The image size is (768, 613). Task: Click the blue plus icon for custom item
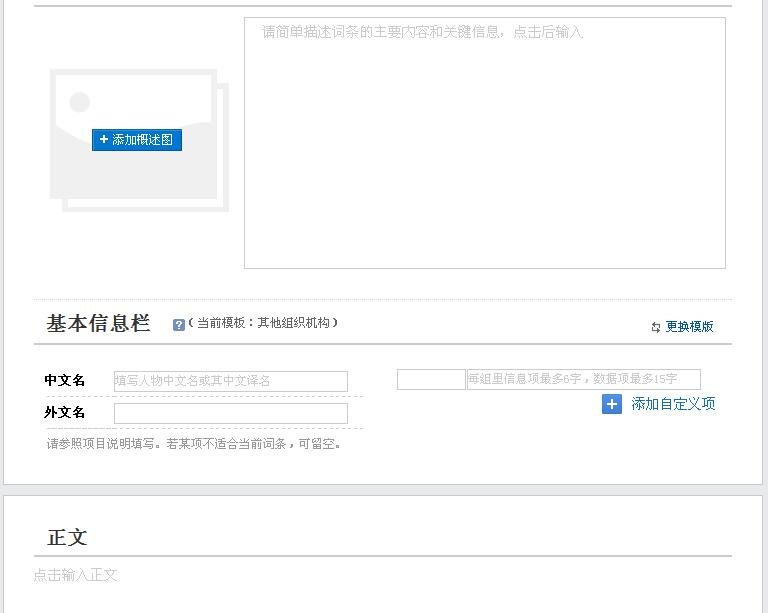pos(612,404)
